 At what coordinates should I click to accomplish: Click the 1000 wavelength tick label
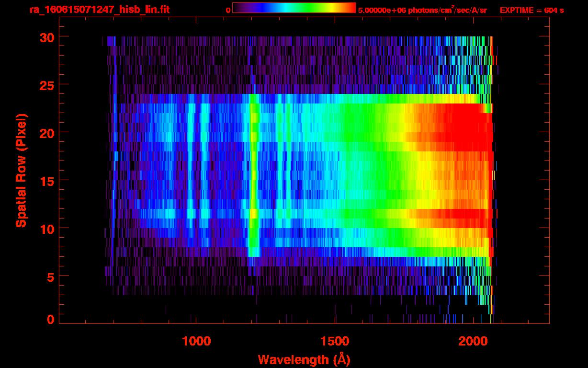pos(196,341)
